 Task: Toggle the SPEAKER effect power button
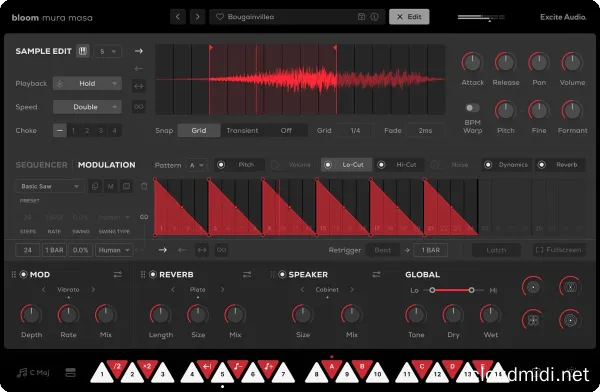pos(282,274)
